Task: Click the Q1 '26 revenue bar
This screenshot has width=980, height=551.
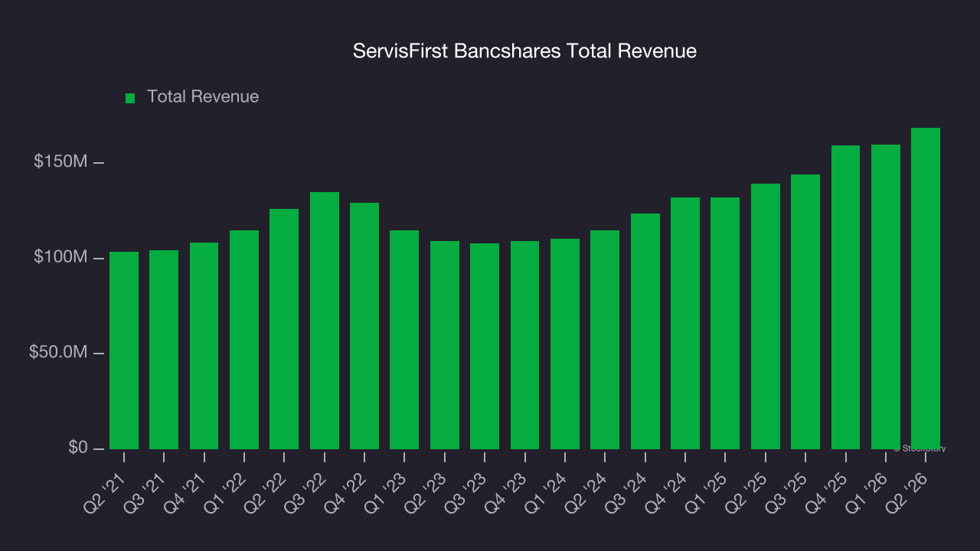Action: point(886,297)
